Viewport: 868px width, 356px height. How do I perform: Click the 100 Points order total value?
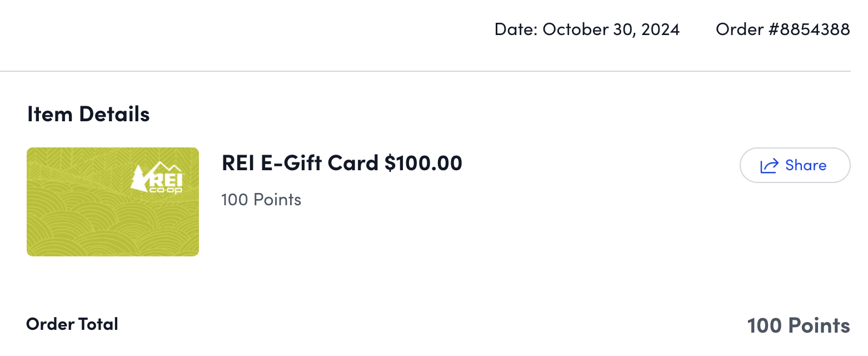coord(798,325)
